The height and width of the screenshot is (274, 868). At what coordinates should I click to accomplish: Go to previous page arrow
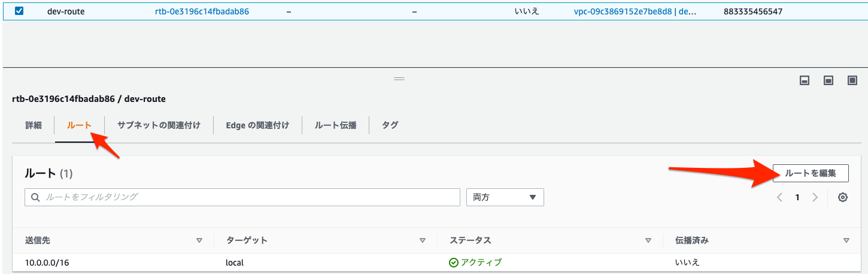[779, 197]
